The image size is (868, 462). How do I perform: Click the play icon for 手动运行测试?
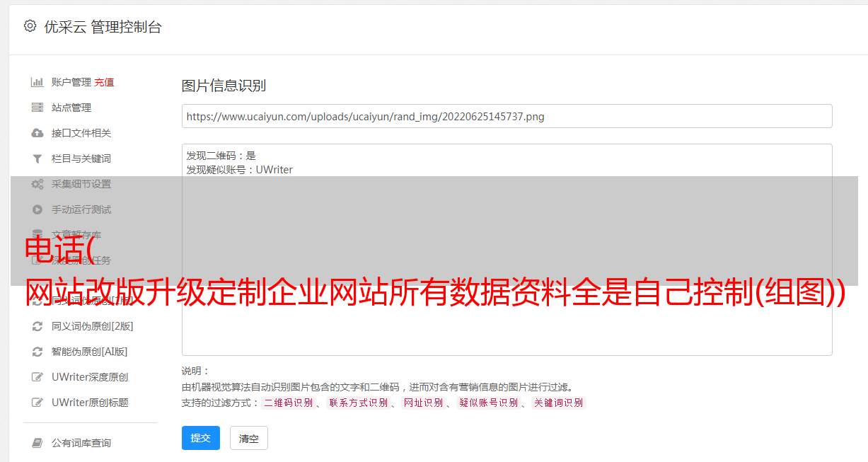37,209
